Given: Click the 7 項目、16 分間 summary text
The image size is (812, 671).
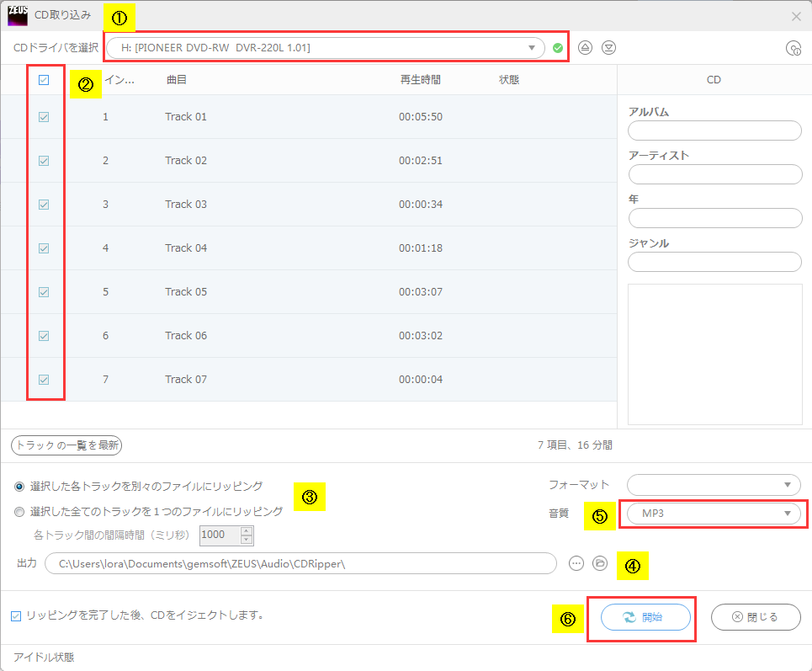Looking at the screenshot, I should (x=575, y=445).
